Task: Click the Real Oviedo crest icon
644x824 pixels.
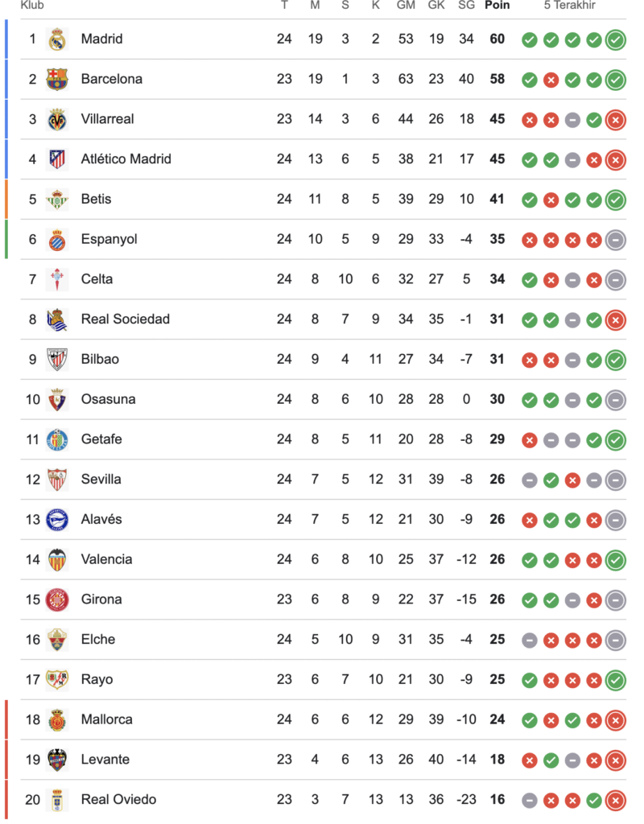Action: pos(57,799)
